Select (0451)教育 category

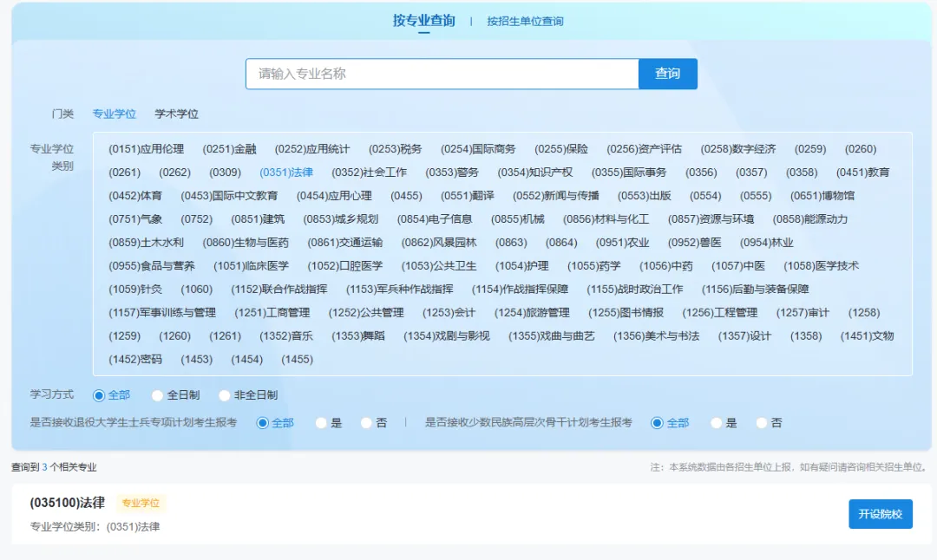[863, 173]
